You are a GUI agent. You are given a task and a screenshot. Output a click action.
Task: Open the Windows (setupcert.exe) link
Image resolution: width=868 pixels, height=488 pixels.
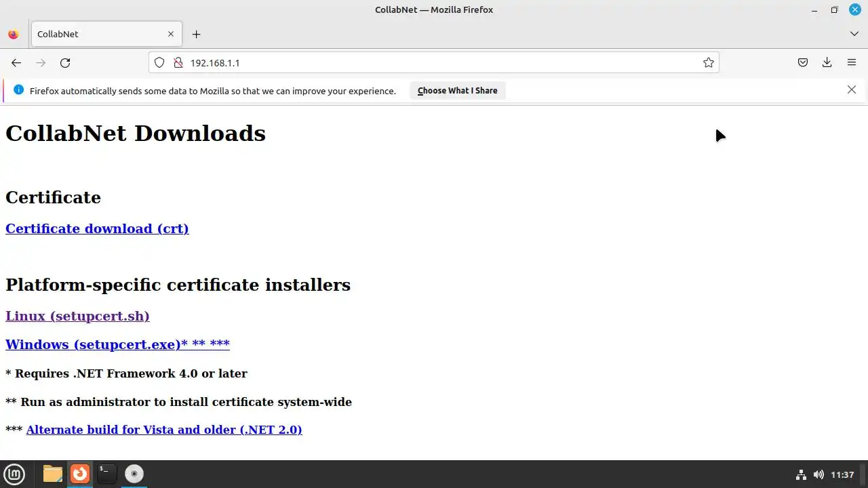[x=117, y=345]
